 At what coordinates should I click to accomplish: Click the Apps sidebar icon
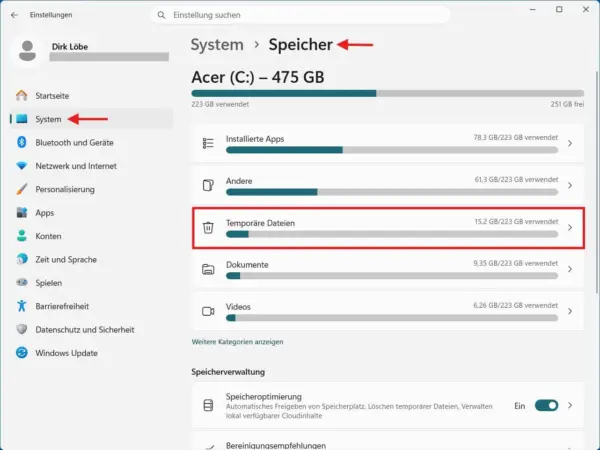(x=22, y=212)
